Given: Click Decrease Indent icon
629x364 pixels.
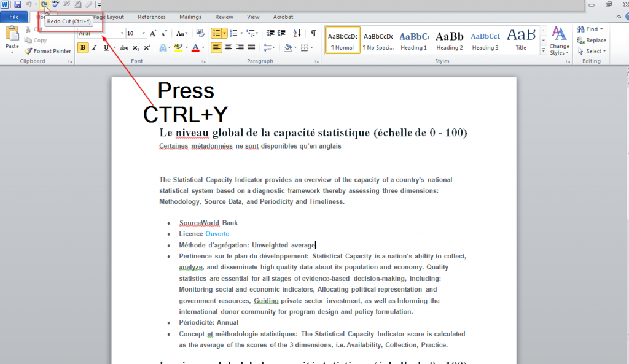Looking at the screenshot, I should coord(270,33).
